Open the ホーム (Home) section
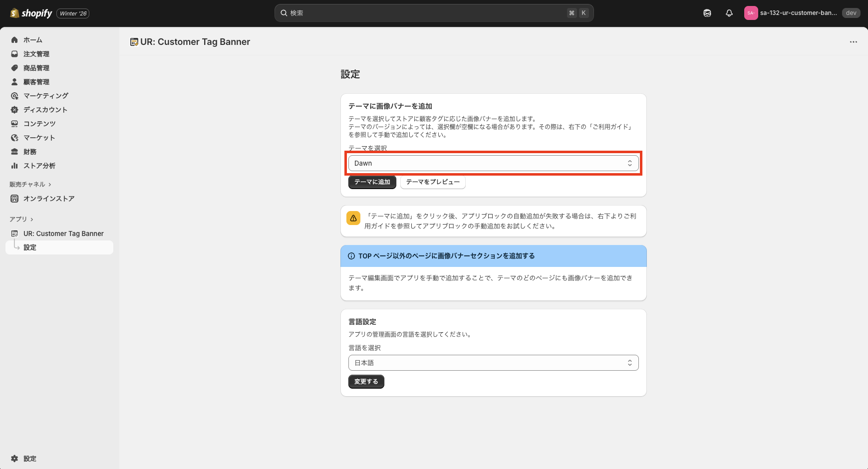This screenshot has width=868, height=469. 33,40
